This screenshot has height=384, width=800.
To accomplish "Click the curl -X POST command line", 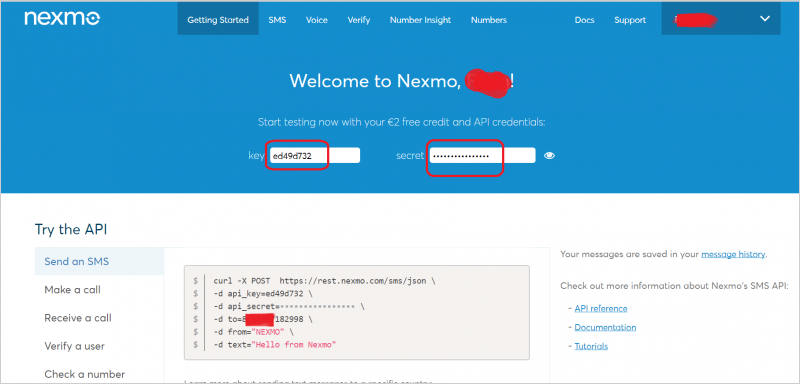I will coord(324,281).
